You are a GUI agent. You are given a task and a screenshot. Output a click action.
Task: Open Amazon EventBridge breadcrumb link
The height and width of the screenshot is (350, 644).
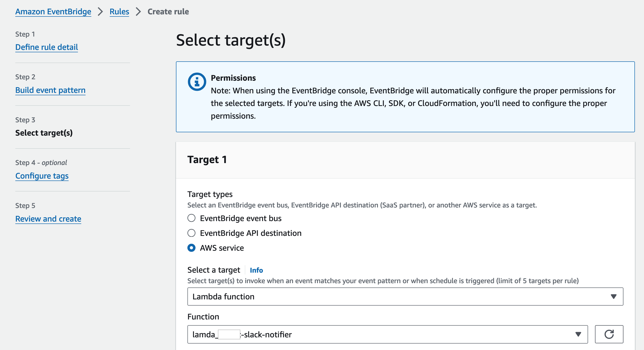point(53,11)
